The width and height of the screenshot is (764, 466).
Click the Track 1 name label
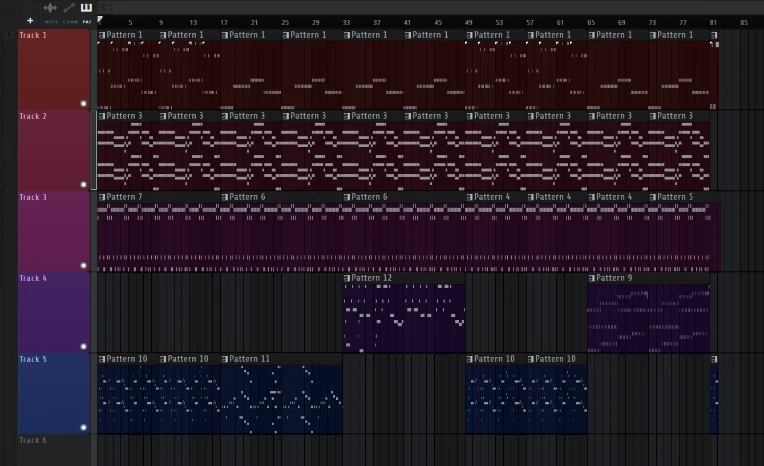(x=33, y=35)
